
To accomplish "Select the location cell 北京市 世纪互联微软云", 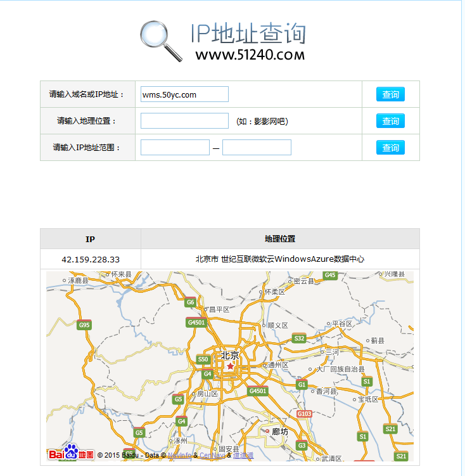I will (x=280, y=259).
